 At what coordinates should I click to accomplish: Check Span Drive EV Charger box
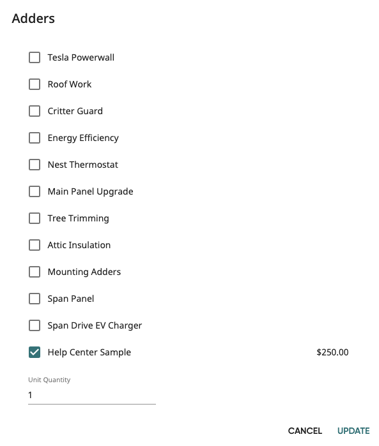(x=34, y=325)
